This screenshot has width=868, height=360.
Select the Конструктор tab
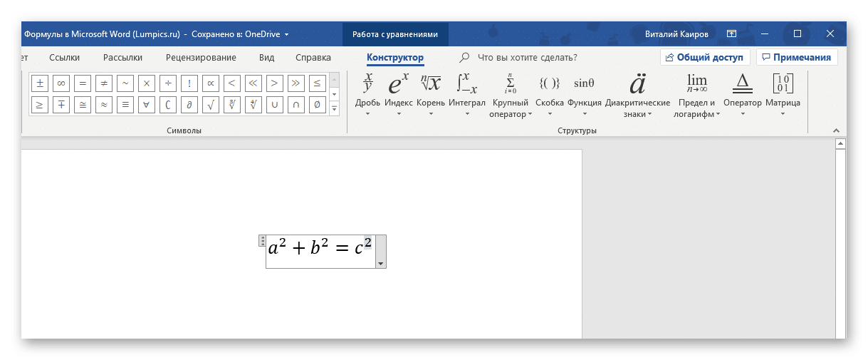(x=395, y=58)
